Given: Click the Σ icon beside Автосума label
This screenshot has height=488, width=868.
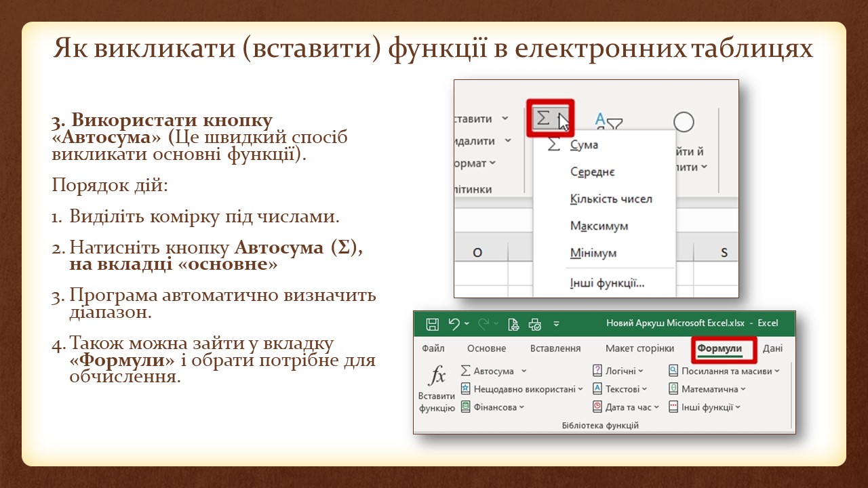Looking at the screenshot, I should coord(465,371).
